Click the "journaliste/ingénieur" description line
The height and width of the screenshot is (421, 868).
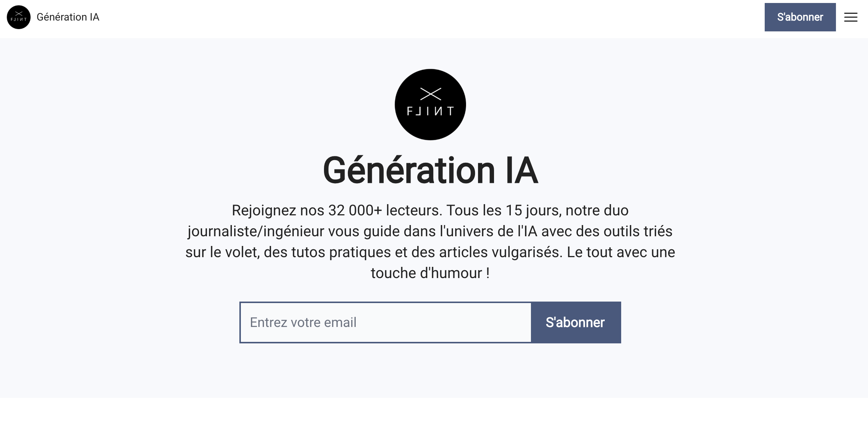coord(430,231)
